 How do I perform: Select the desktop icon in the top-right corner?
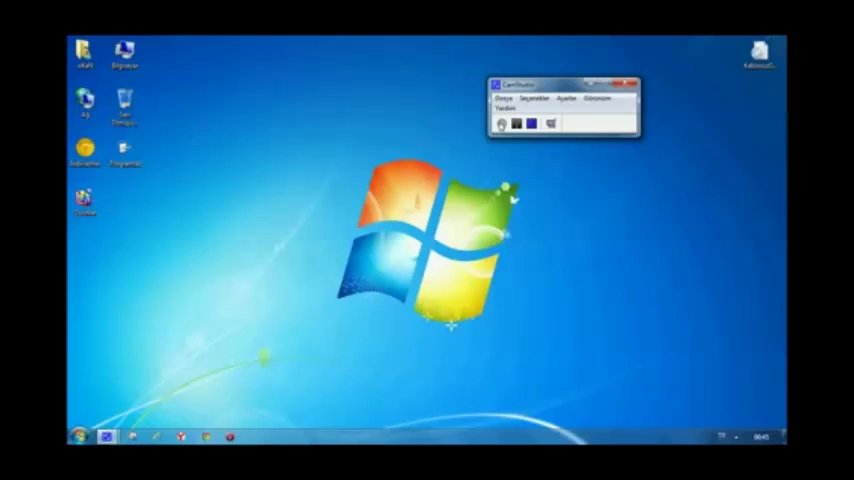(x=760, y=55)
